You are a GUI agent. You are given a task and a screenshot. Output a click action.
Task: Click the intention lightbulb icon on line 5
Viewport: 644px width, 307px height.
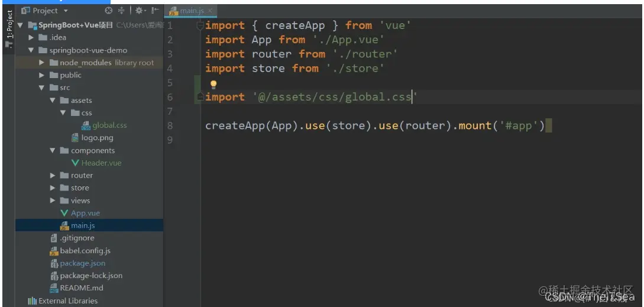213,84
